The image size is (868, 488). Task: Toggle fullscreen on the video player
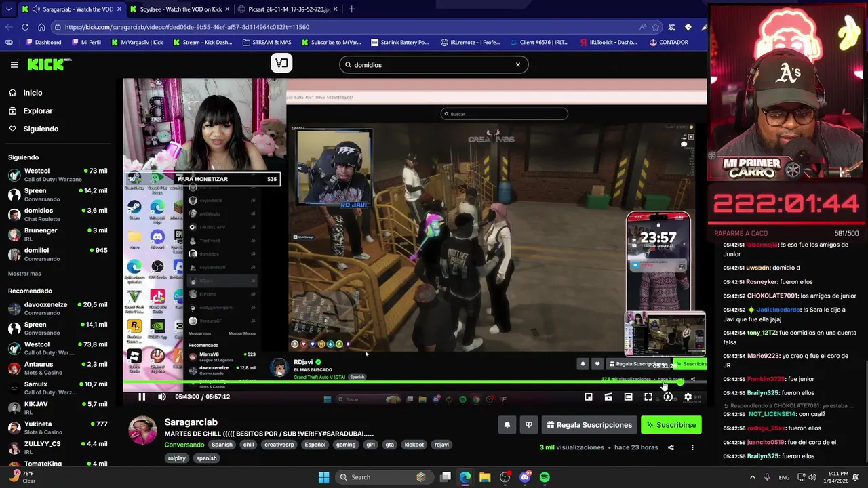(648, 396)
